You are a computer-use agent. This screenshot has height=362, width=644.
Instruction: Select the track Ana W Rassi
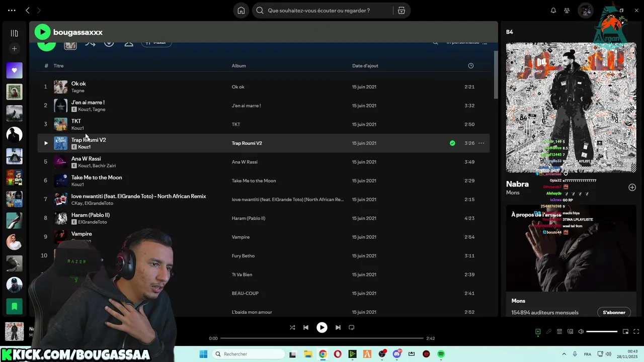click(x=86, y=159)
